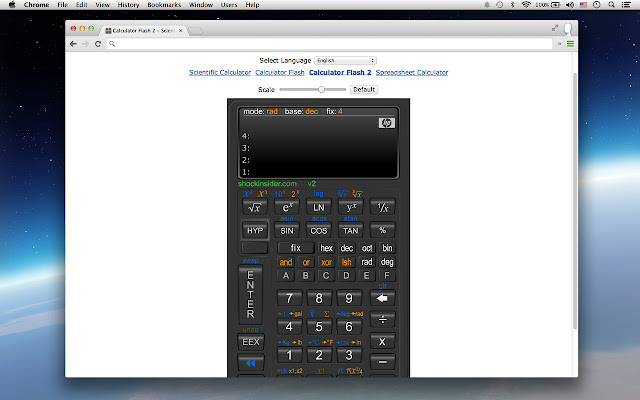The width and height of the screenshot is (640, 400).
Task: Click the number 5 key
Action: [x=319, y=327]
